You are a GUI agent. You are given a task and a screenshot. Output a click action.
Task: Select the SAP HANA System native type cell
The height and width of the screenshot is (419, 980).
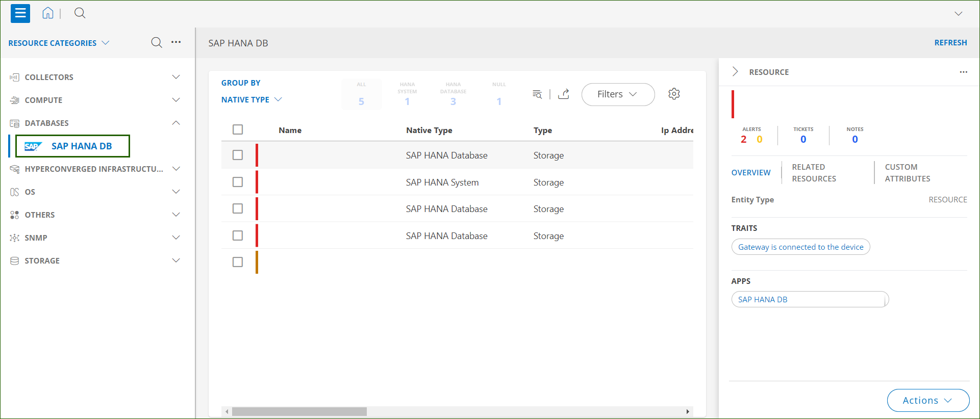(442, 182)
